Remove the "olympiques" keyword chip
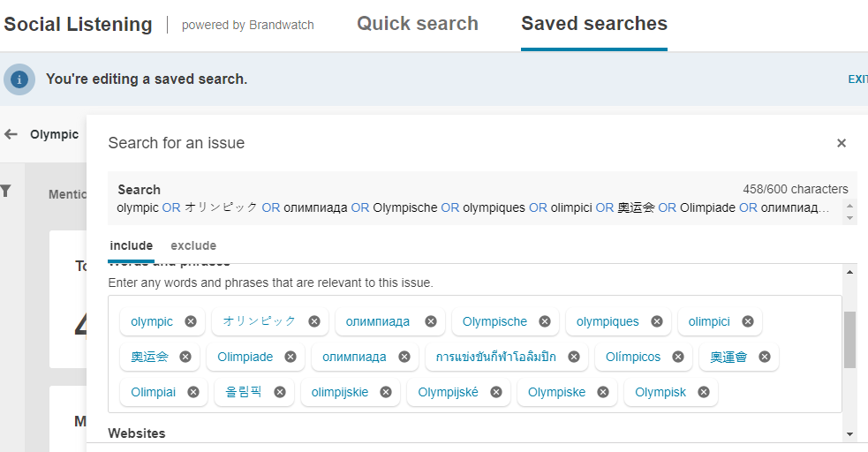 pyautogui.click(x=657, y=321)
